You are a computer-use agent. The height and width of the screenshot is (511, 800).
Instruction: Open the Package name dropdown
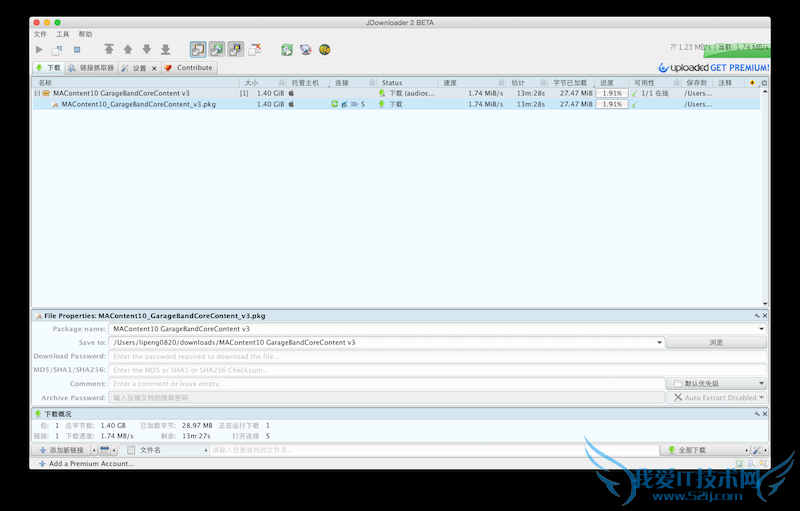coord(761,328)
